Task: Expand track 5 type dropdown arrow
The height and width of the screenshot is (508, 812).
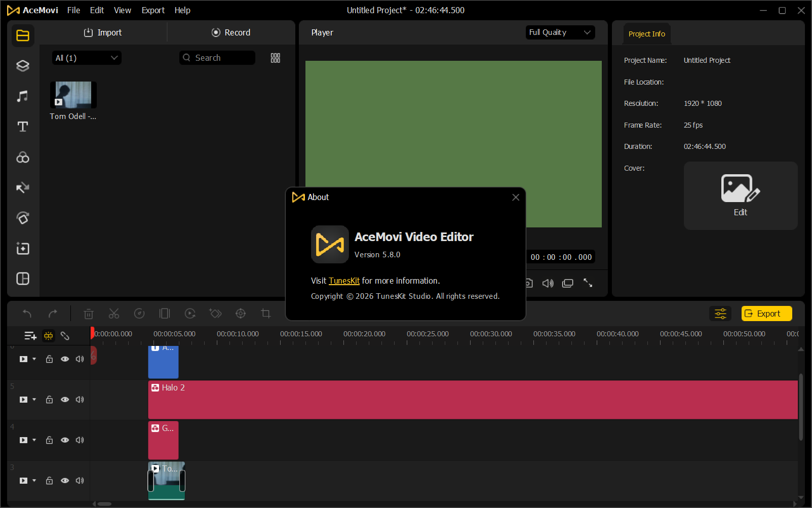Action: coord(34,400)
